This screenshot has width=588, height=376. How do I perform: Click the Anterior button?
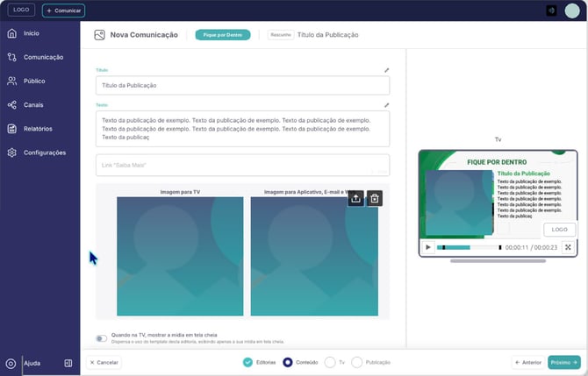[528, 363]
